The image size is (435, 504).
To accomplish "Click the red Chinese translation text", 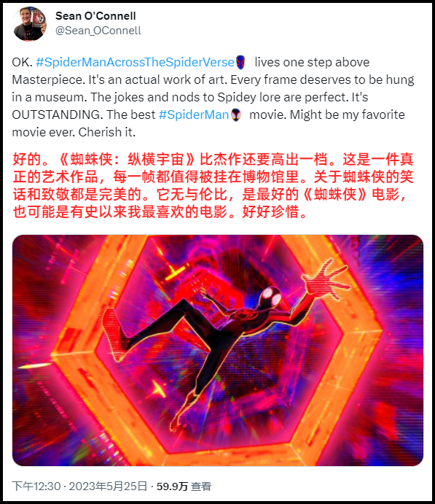I will click(x=213, y=185).
